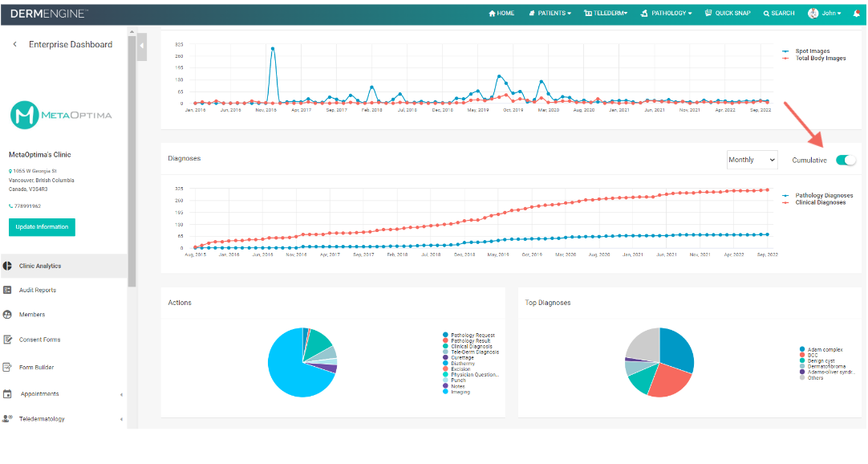Open Search in top navigation

tap(779, 14)
